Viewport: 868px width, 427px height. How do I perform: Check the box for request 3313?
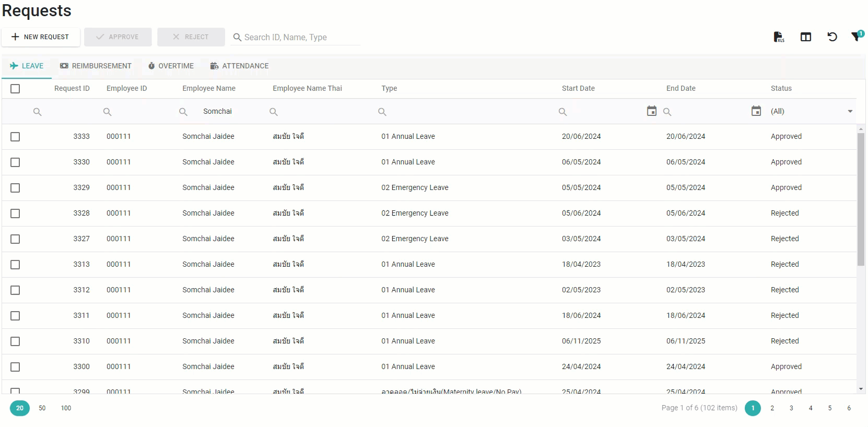15,265
